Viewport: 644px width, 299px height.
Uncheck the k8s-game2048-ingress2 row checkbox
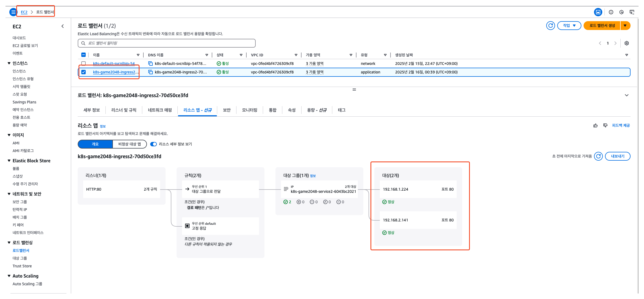(83, 72)
